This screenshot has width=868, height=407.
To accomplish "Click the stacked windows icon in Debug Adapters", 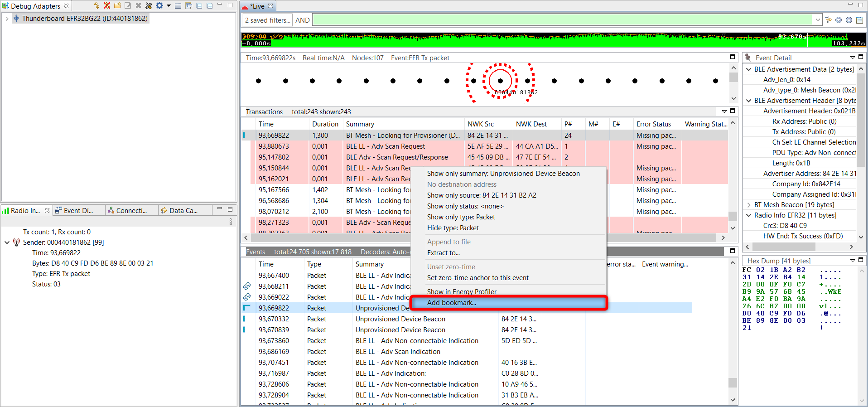I will coord(188,6).
